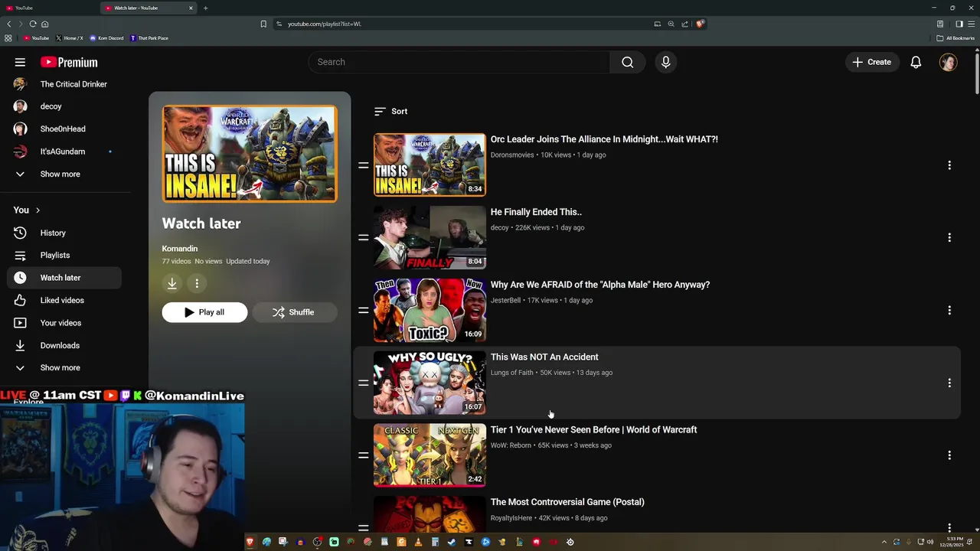Click the address bar URL
The width and height of the screenshot is (980, 551).
(325, 24)
